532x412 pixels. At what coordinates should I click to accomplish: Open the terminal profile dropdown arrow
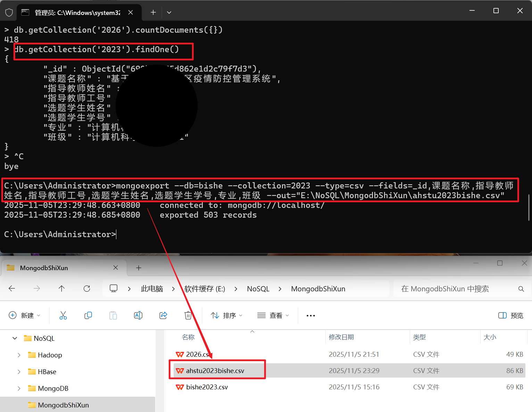(x=169, y=13)
